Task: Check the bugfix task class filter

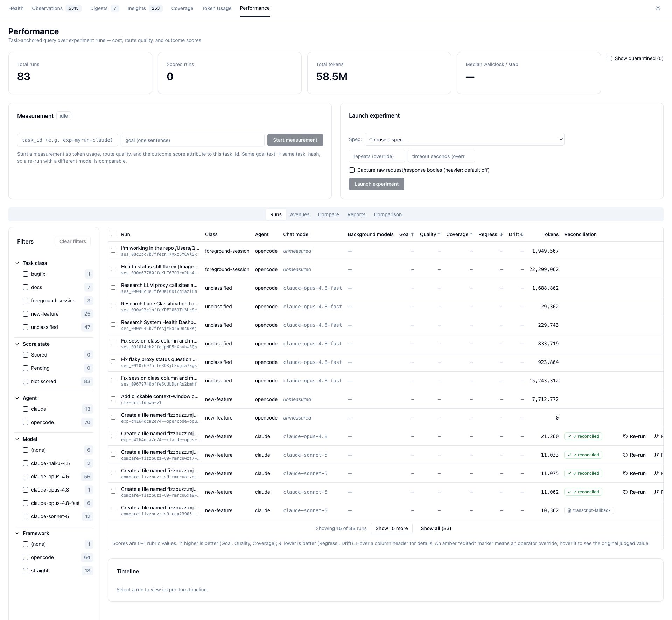Action: click(x=26, y=274)
